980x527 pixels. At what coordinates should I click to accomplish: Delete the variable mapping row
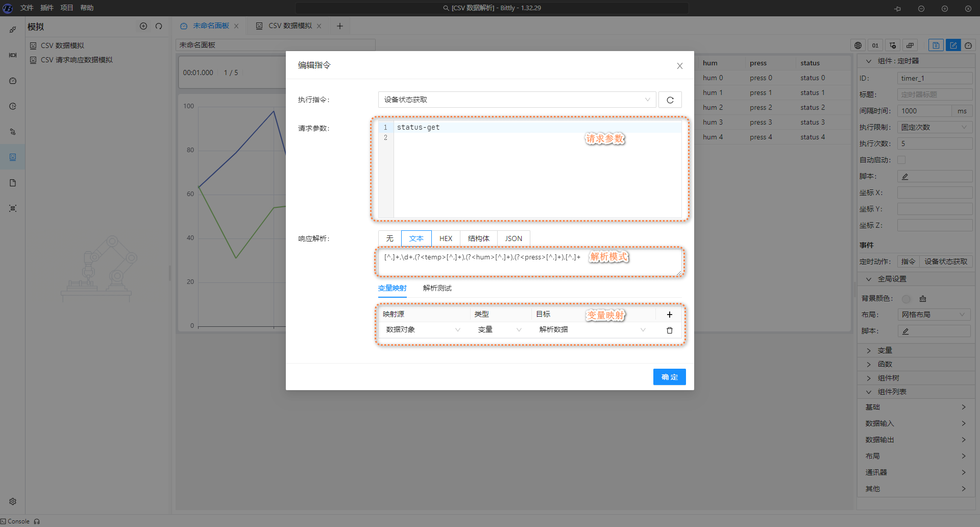[669, 330]
